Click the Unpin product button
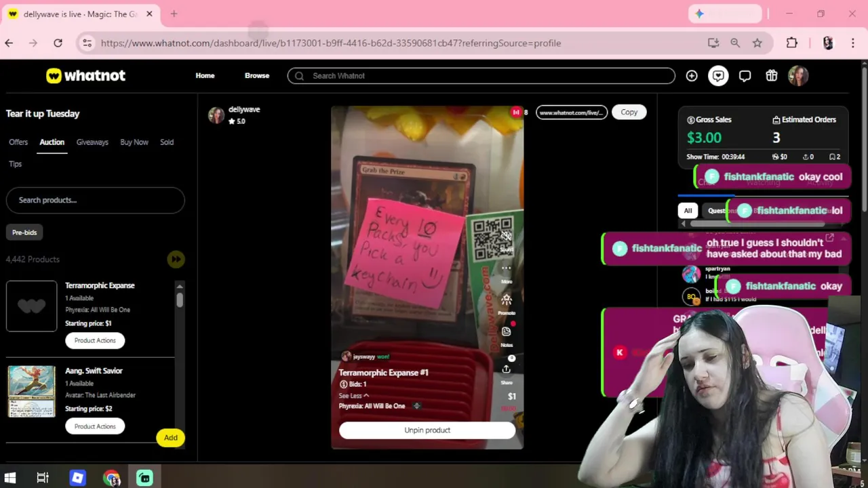Image resolution: width=868 pixels, height=488 pixels. (427, 430)
